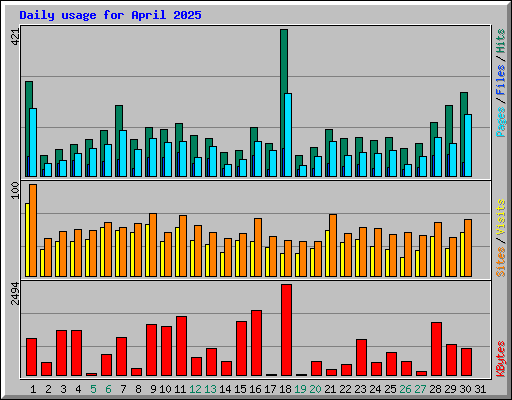The image size is (512, 400).
Task: Click the cyan Pages bar for day 18
Action: pyautogui.click(x=288, y=135)
